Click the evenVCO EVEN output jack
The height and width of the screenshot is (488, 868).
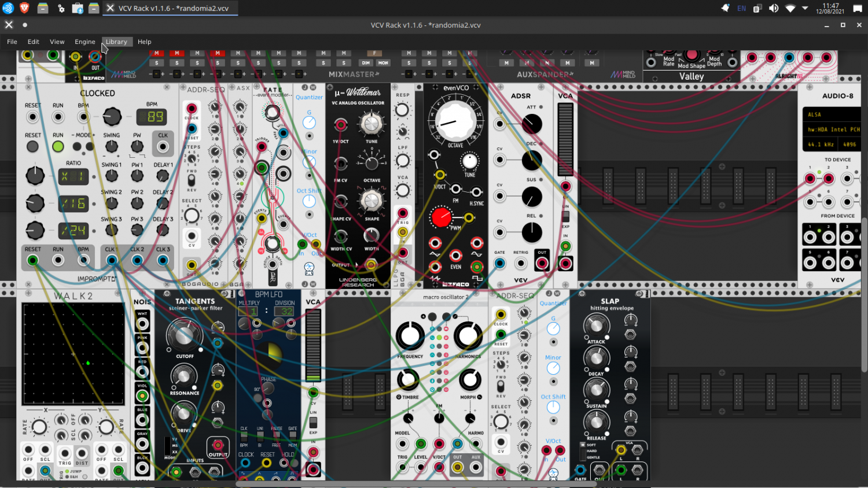[456, 256]
